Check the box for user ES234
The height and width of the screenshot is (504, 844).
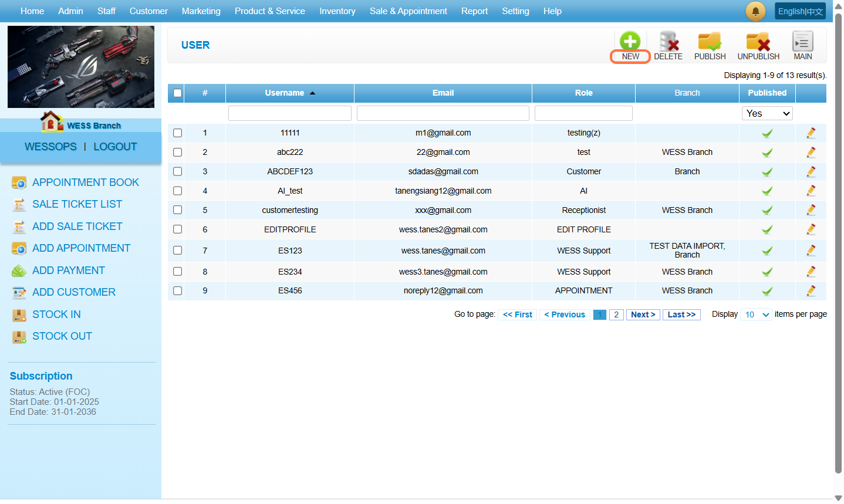(177, 272)
